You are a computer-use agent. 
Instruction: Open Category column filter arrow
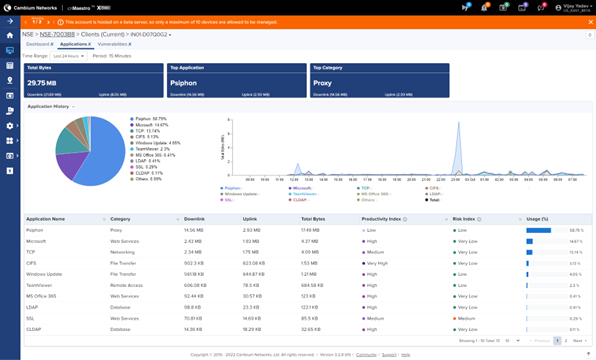[x=178, y=219]
